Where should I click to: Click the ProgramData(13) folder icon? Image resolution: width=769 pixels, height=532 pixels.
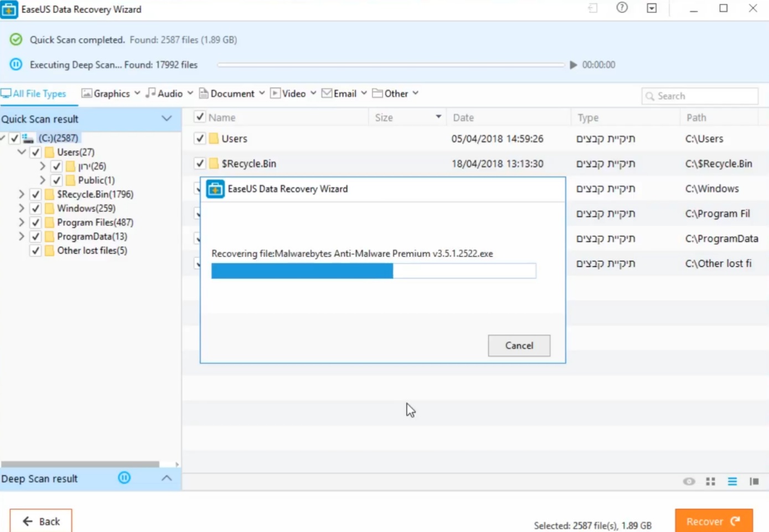[49, 236]
